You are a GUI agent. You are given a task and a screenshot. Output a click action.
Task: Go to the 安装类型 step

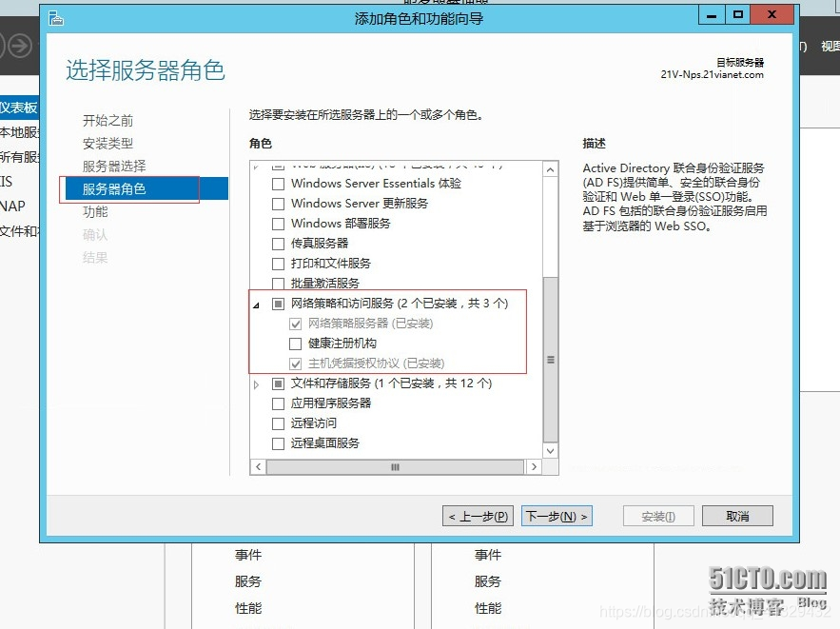[107, 144]
